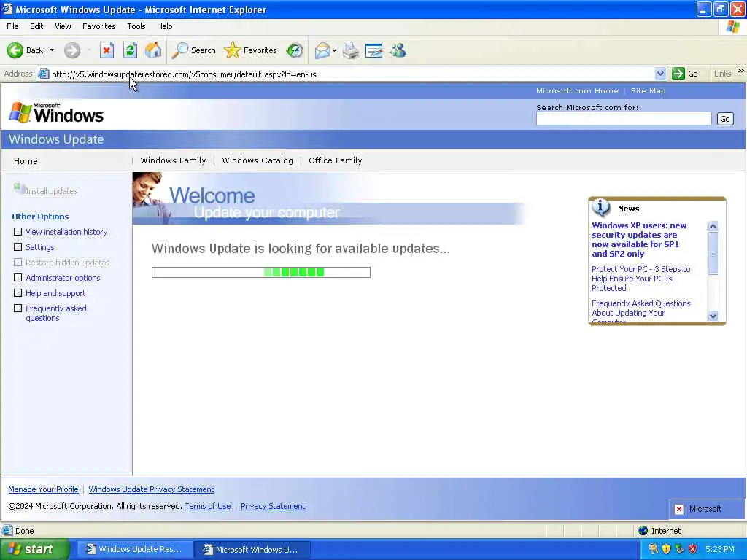Viewport: 747px width, 560px height.
Task: Open Windows Catalog tab link
Action: (258, 160)
